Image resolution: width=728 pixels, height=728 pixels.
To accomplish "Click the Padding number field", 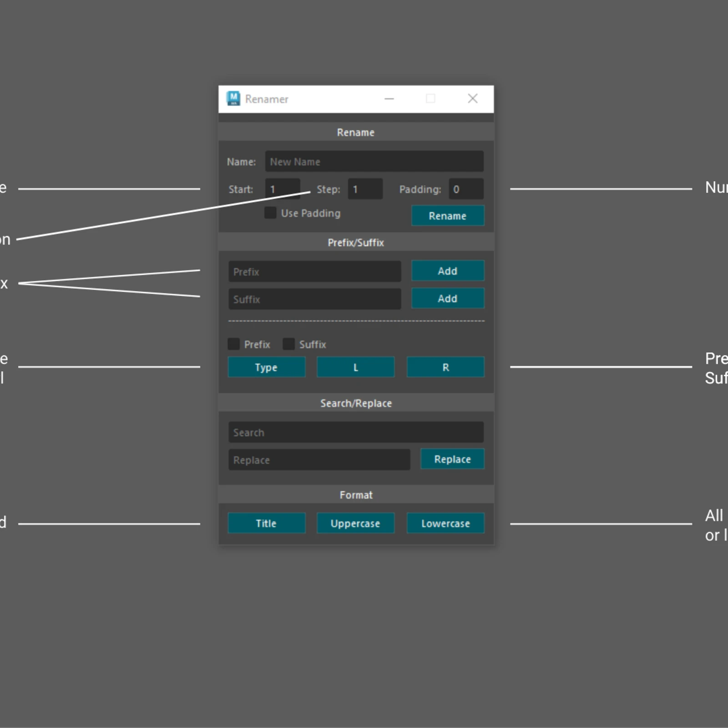I will point(466,189).
